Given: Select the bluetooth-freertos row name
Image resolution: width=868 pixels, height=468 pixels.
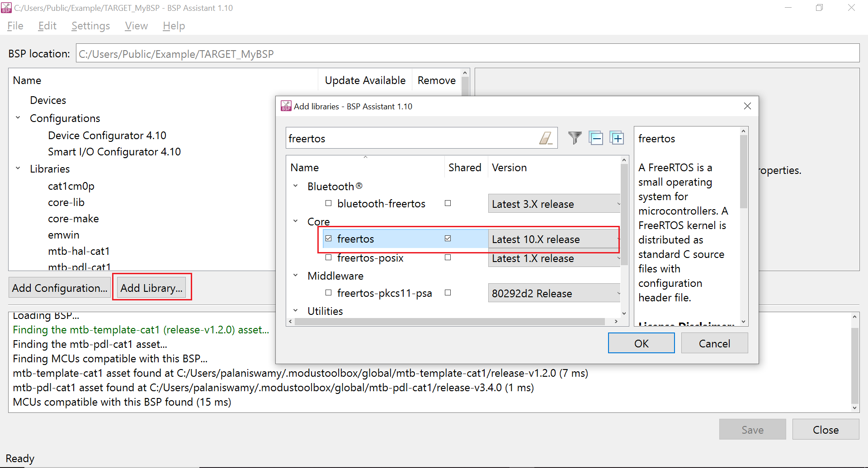Looking at the screenshot, I should pyautogui.click(x=381, y=204).
